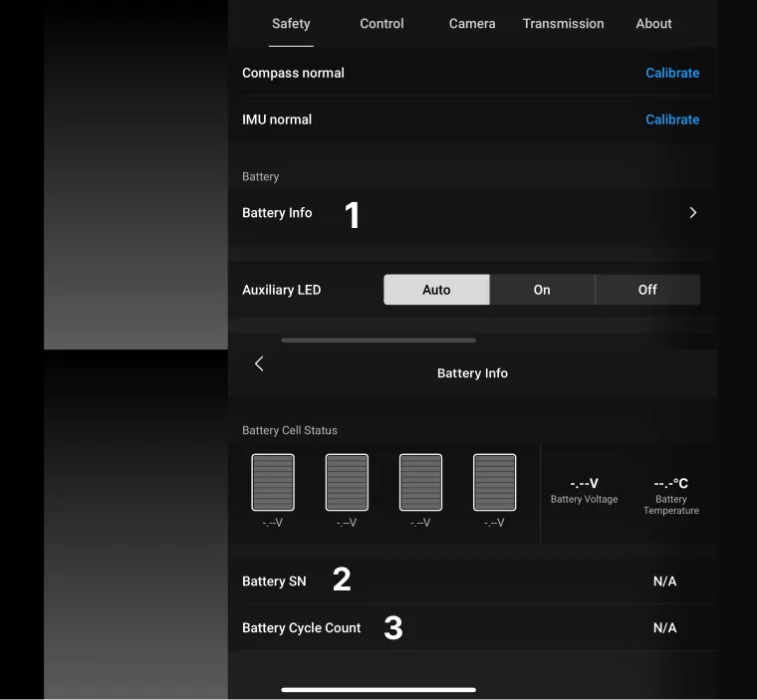Go back using the left arrow icon

tap(259, 363)
